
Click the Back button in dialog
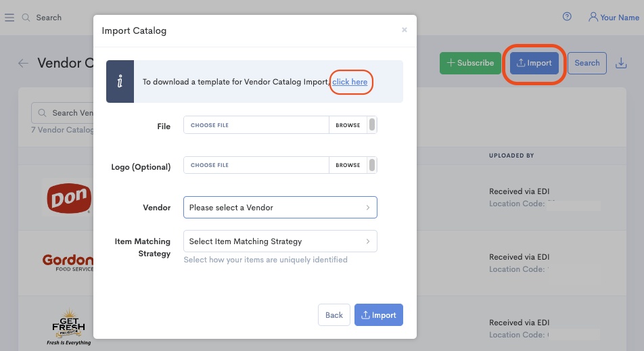coord(334,315)
